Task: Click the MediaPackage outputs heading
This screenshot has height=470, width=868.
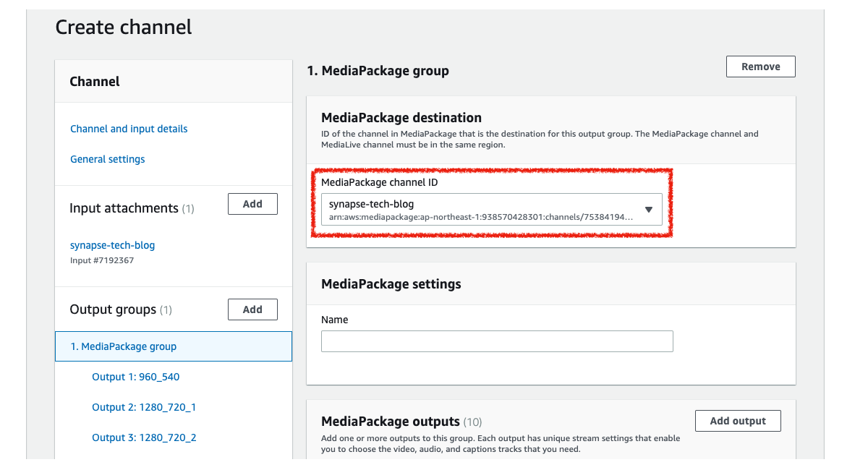Action: pyautogui.click(x=391, y=422)
